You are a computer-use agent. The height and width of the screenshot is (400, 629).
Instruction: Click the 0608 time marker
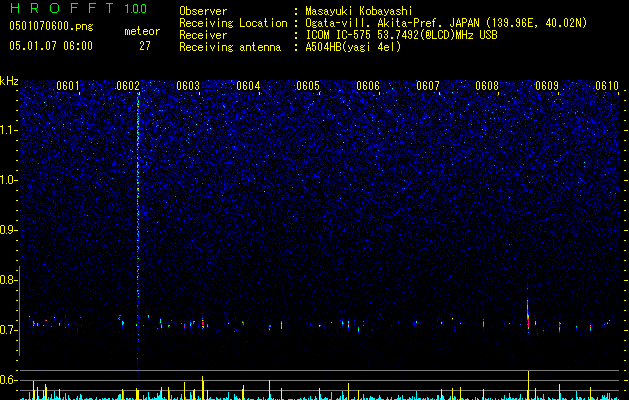[x=487, y=85]
